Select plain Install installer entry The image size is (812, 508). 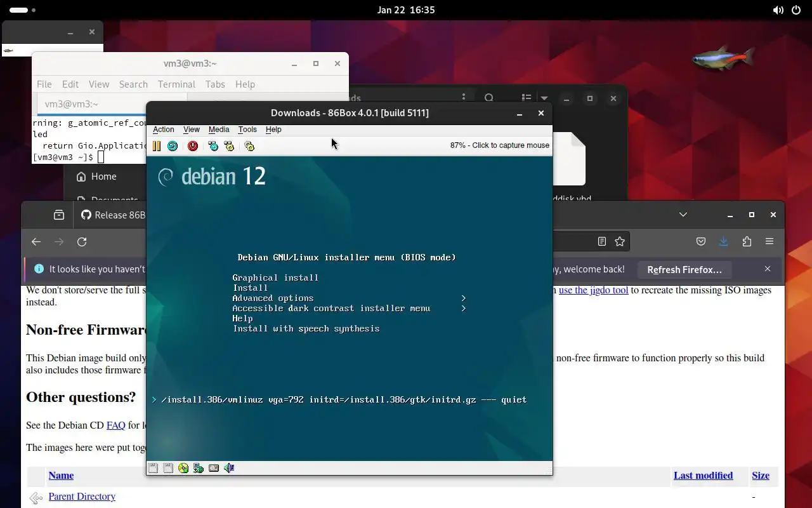point(250,288)
